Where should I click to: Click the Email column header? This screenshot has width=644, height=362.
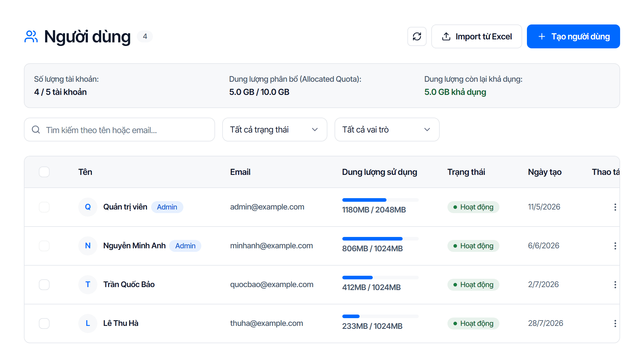(x=240, y=172)
